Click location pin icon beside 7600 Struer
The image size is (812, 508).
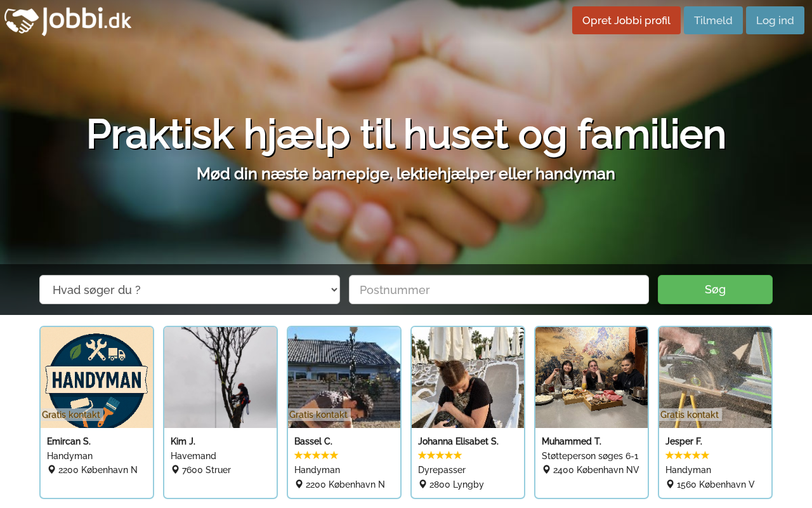pos(175,470)
